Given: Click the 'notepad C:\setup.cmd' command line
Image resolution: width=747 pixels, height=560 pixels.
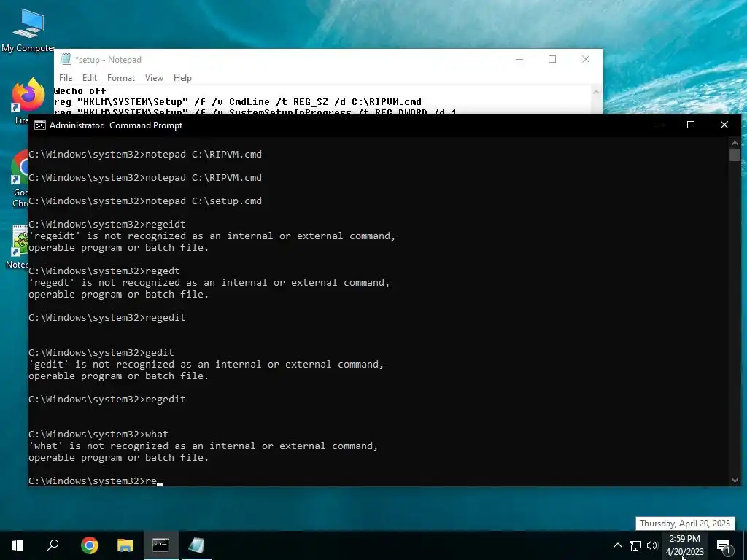Looking at the screenshot, I should (x=145, y=201).
